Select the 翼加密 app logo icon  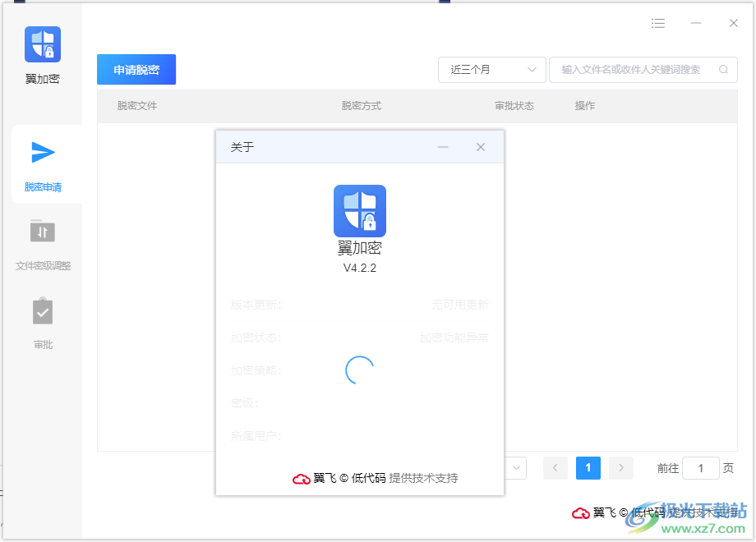42,44
